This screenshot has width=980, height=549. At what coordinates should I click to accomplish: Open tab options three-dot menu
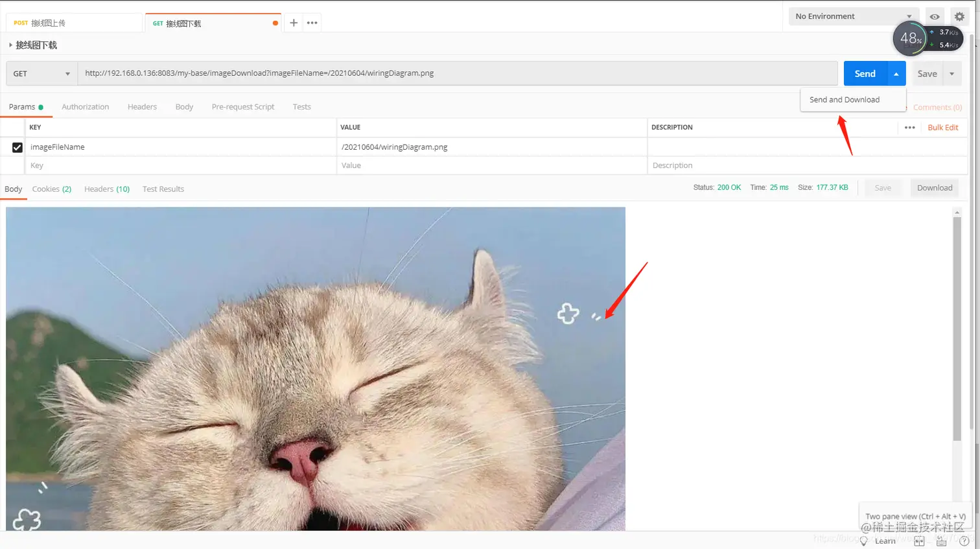coord(312,23)
